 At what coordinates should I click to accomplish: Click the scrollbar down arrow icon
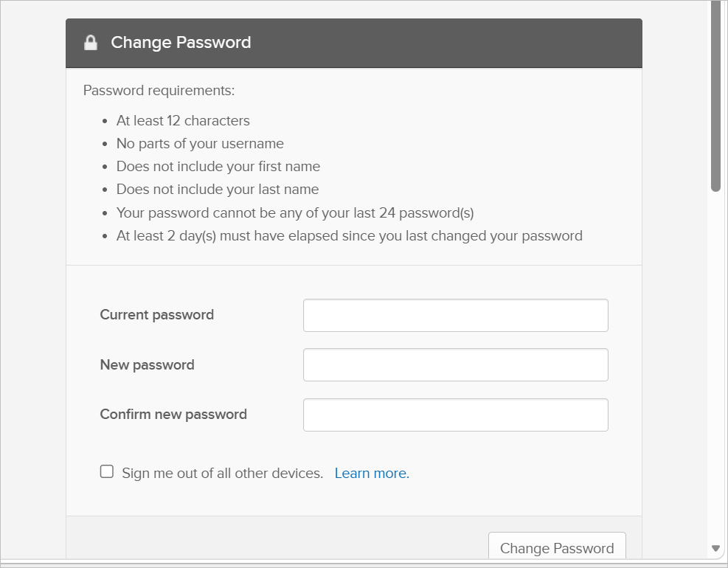pos(715,549)
